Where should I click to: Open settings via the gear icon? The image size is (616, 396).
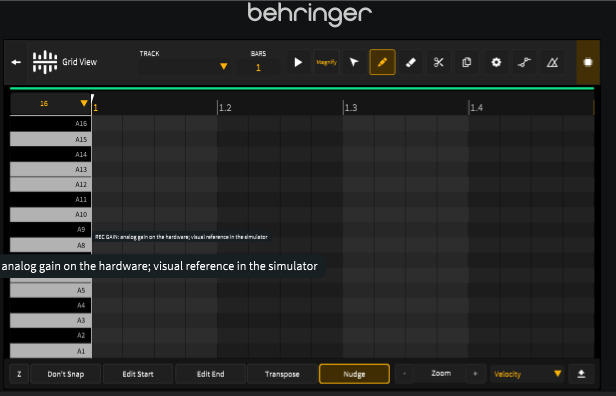pos(496,62)
